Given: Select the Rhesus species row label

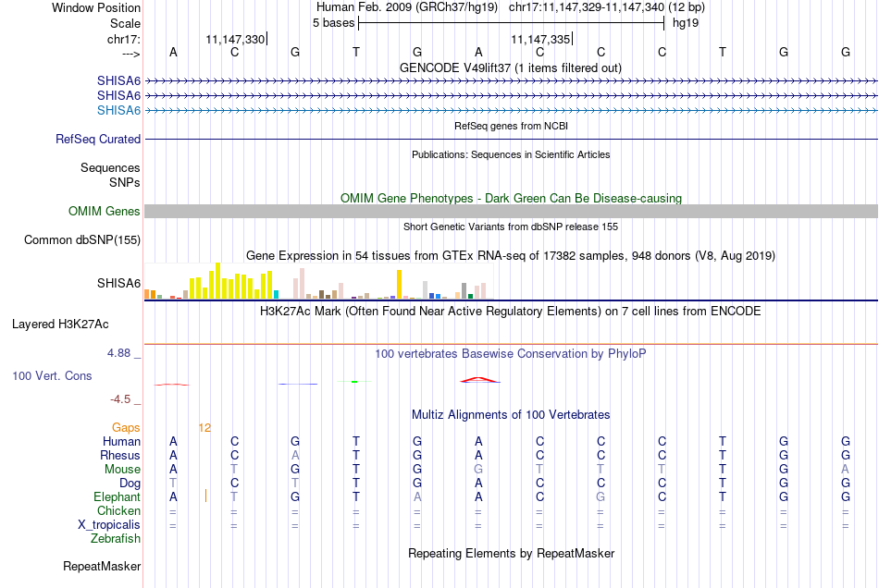Looking at the screenshot, I should point(120,455).
